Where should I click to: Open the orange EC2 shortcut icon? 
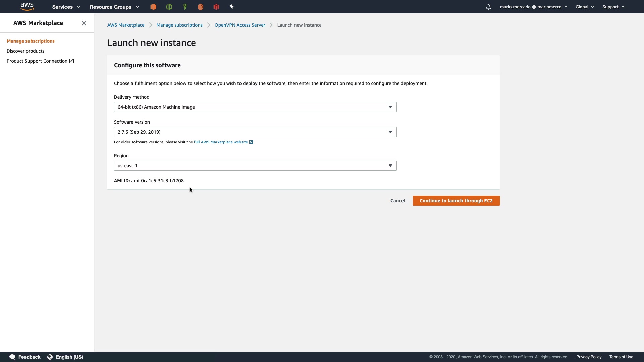click(153, 7)
